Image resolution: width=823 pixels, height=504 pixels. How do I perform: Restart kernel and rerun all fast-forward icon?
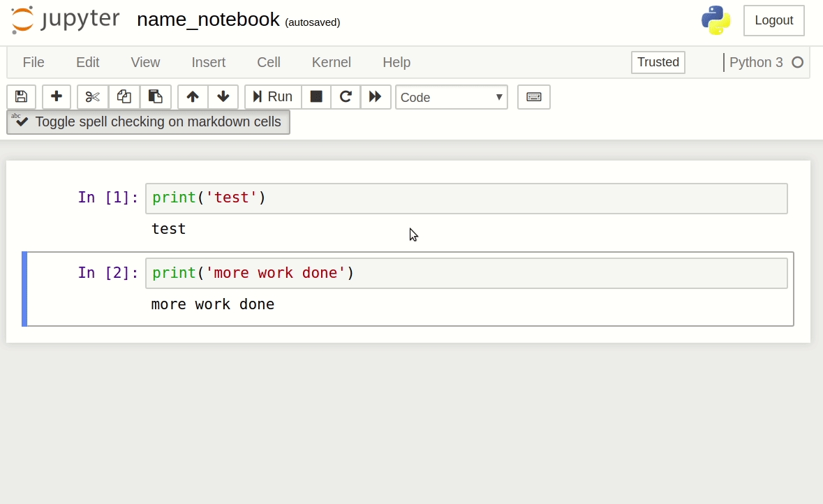click(x=376, y=97)
